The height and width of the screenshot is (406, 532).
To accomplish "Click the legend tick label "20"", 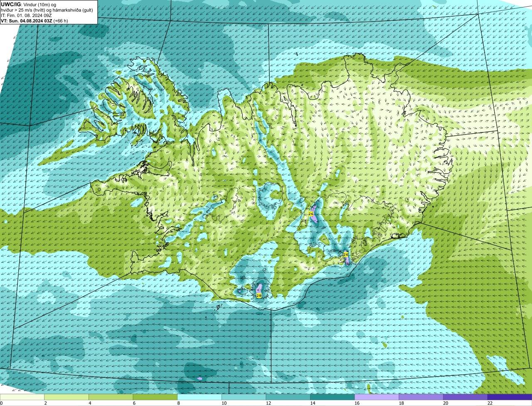I will [x=446, y=403].
